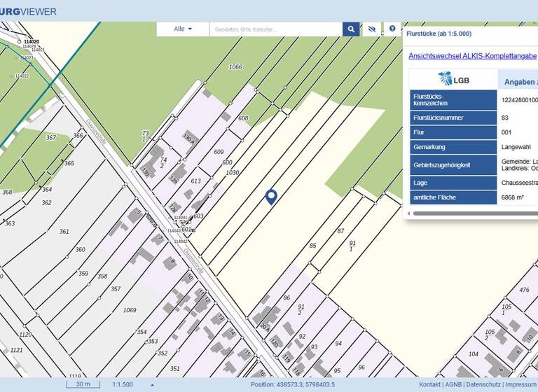The image size is (538, 392).
Task: Click the blue location pin marker
Action: pyautogui.click(x=272, y=197)
